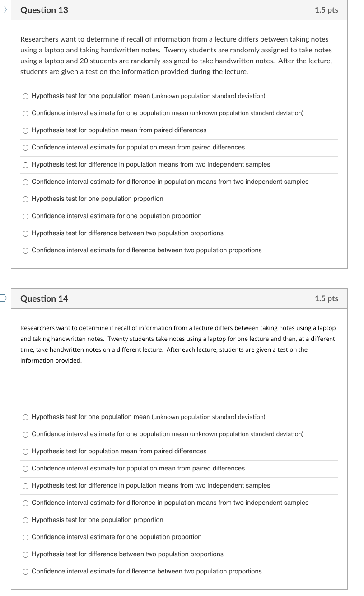Pick the paired differences confidence interval option in Question 14
Image resolution: width=364 pixels, height=596 pixels.
(26, 468)
